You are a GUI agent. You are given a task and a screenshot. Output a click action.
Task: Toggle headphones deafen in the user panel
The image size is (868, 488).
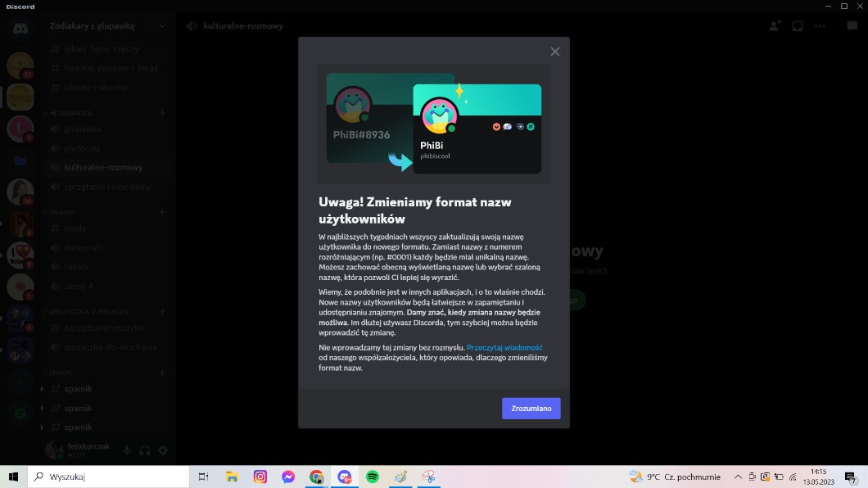tap(145, 450)
